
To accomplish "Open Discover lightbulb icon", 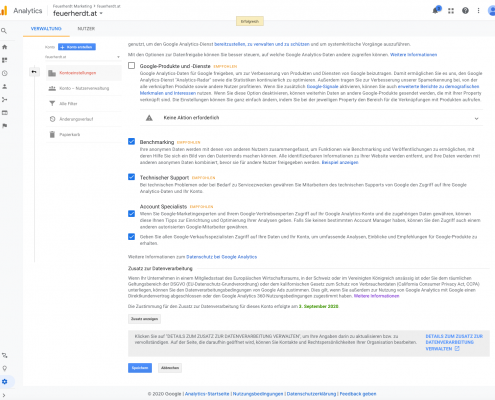I will 5,368.
